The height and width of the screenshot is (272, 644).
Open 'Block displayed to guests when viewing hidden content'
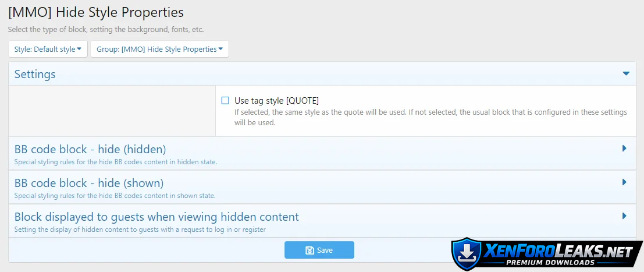[x=156, y=217]
